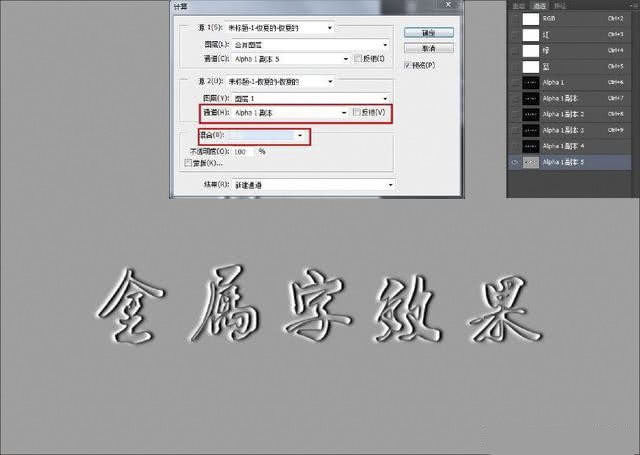Toggle visibility of Alpha 1 副本 3 channel

coord(515,131)
